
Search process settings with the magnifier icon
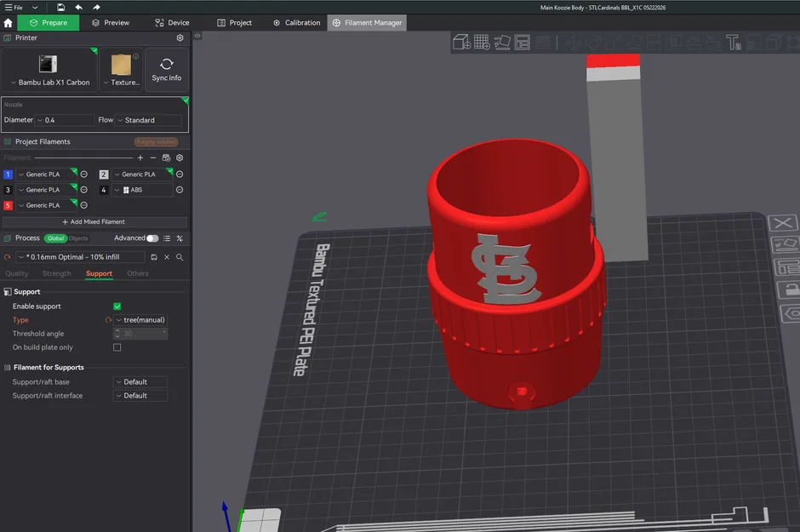(x=180, y=257)
